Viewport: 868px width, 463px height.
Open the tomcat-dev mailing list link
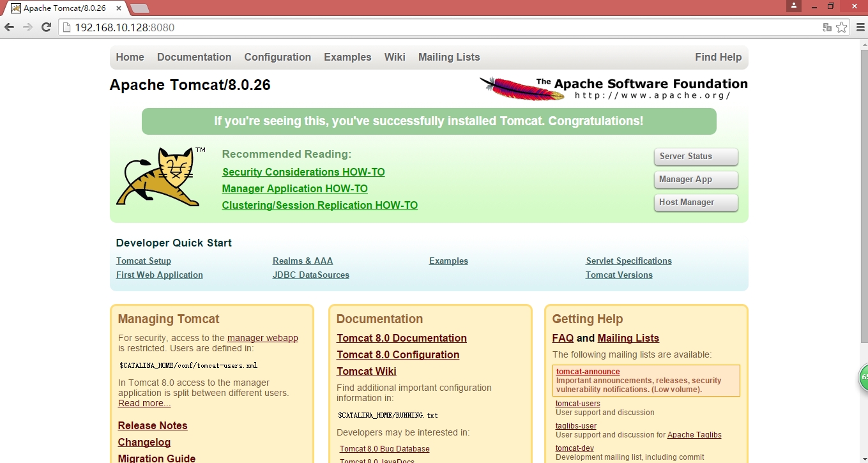click(x=575, y=448)
